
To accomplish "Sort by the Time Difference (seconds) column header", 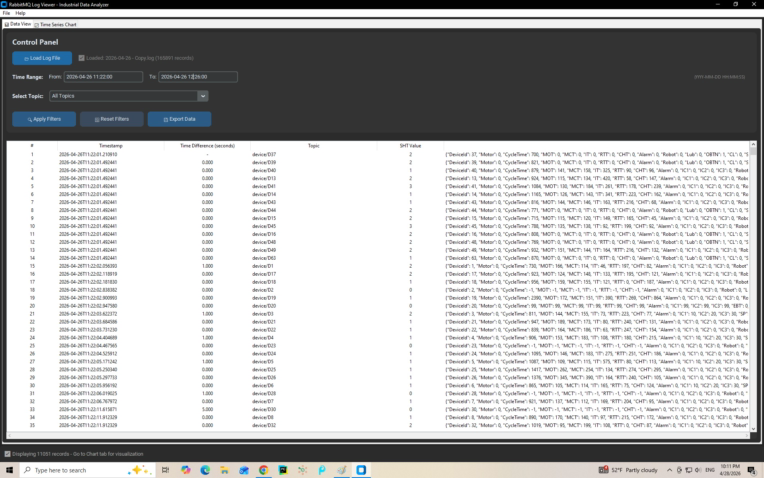I will pyautogui.click(x=207, y=146).
